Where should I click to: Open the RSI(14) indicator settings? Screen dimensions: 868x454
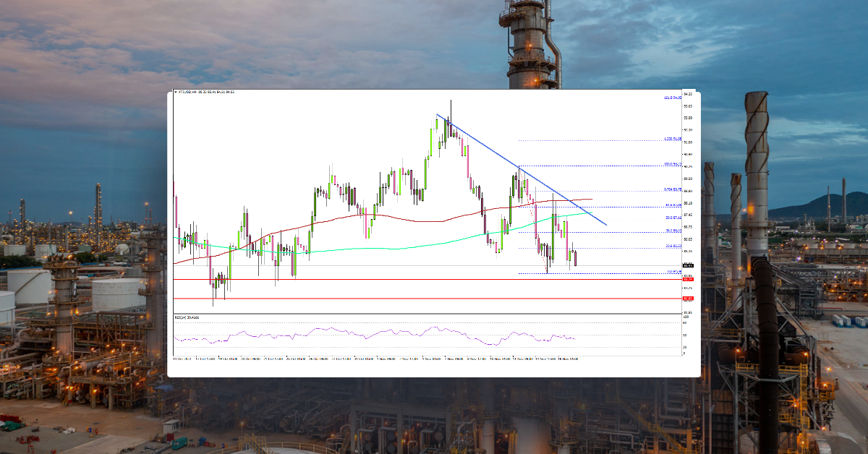[x=182, y=316]
